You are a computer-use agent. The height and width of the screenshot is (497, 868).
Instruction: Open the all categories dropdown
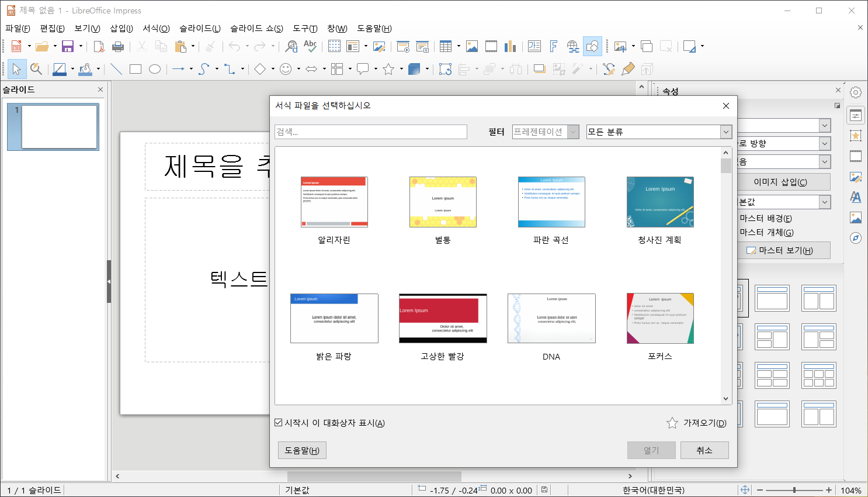[x=726, y=132]
